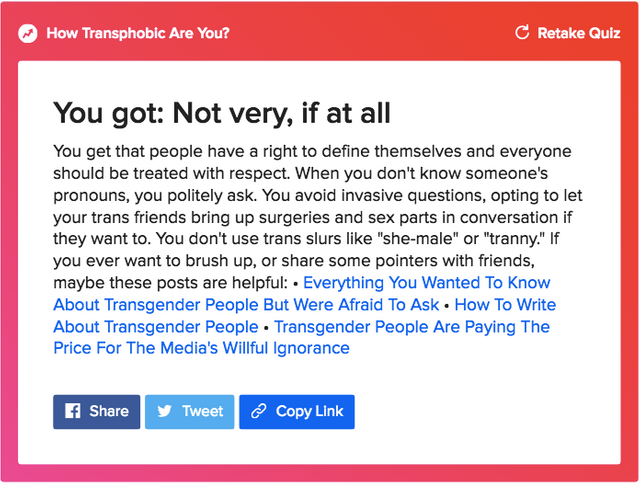
Task: Click the word 'Share' on Facebook button
Action: (x=109, y=411)
